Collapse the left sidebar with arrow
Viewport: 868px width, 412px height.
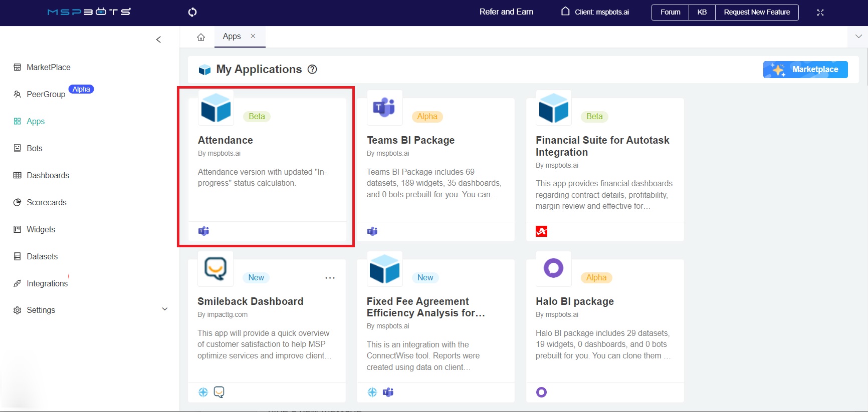tap(158, 40)
